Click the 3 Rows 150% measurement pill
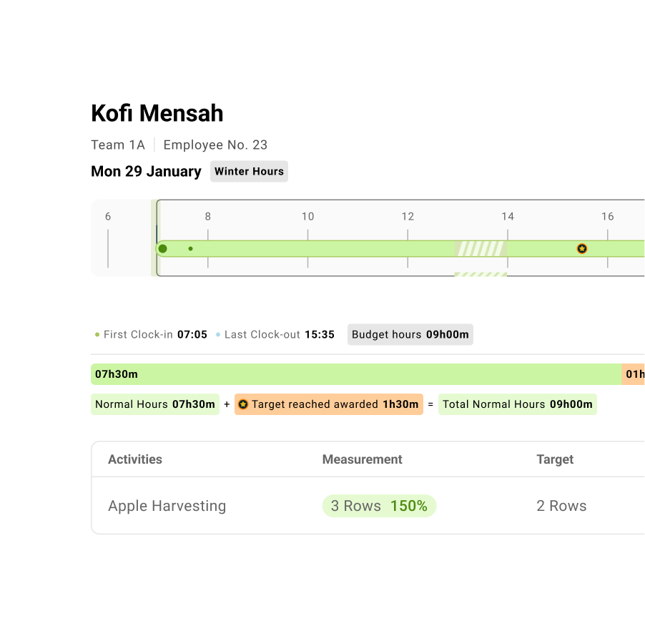This screenshot has width=645, height=644. [x=379, y=506]
